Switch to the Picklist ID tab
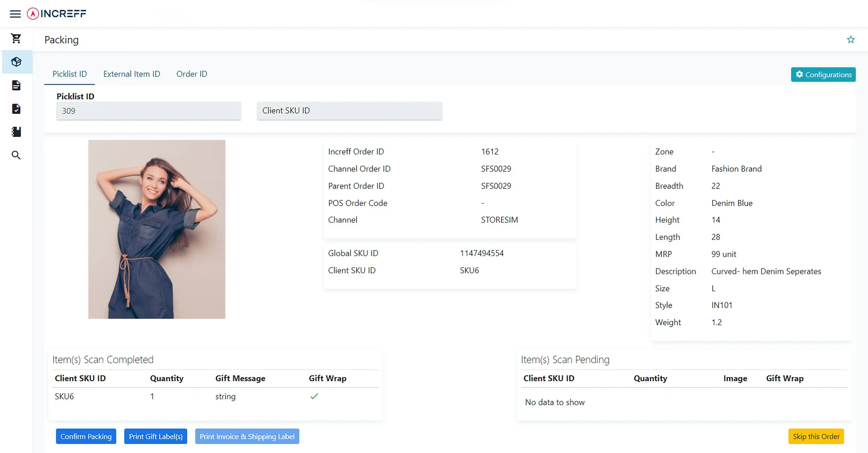 [70, 74]
